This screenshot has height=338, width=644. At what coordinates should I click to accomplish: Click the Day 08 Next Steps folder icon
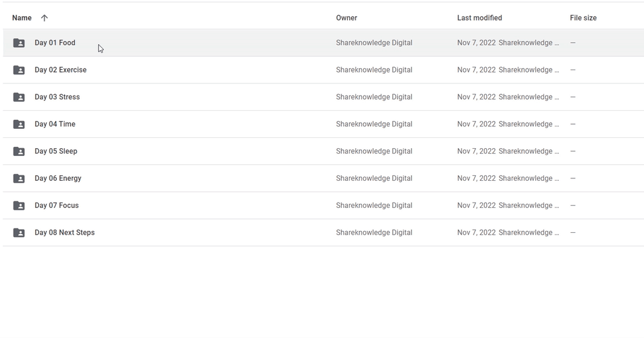pos(19,233)
